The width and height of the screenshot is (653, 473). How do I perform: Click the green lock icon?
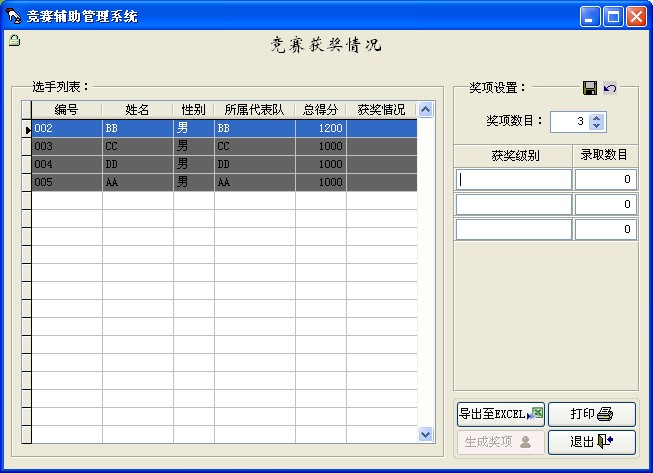coord(14,40)
